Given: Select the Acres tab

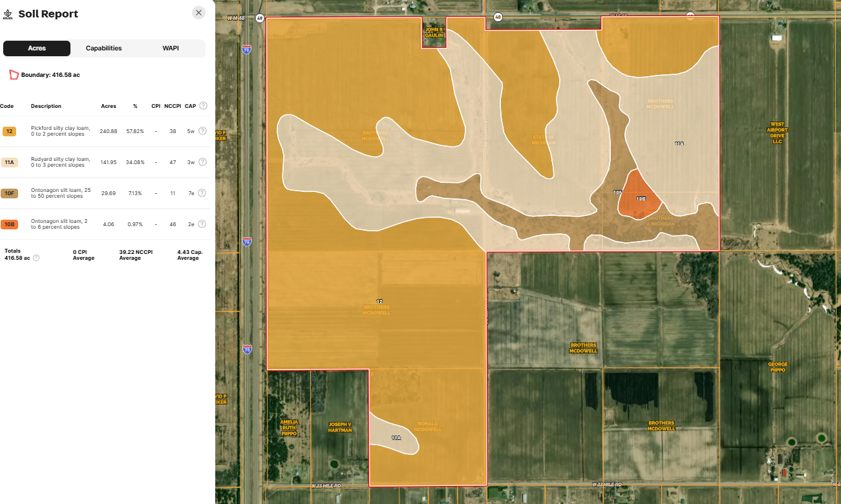Looking at the screenshot, I should pyautogui.click(x=37, y=48).
